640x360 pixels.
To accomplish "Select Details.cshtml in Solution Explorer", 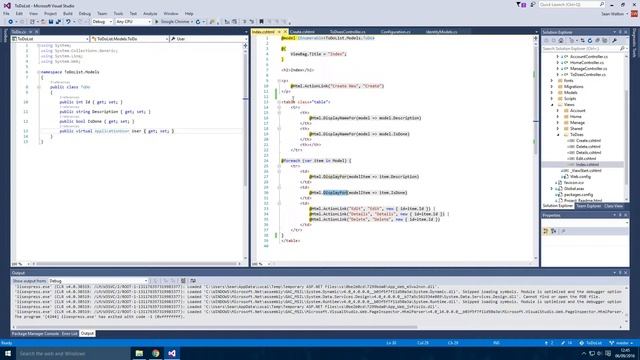I will point(588,153).
